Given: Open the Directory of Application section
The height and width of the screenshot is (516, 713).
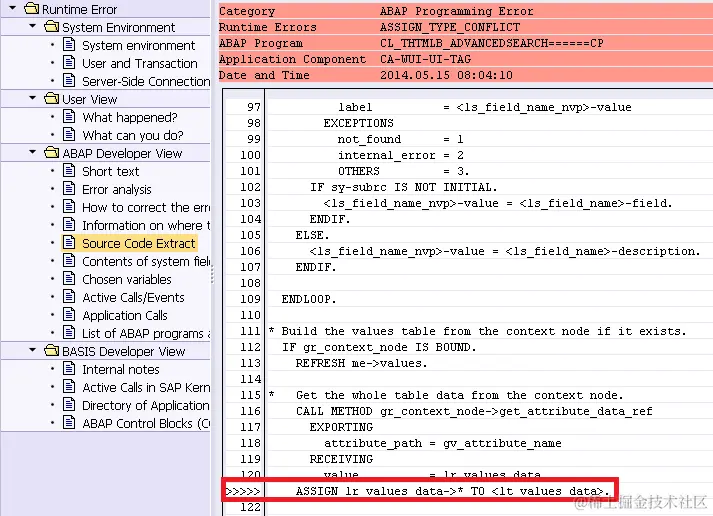Looking at the screenshot, I should point(146,406).
